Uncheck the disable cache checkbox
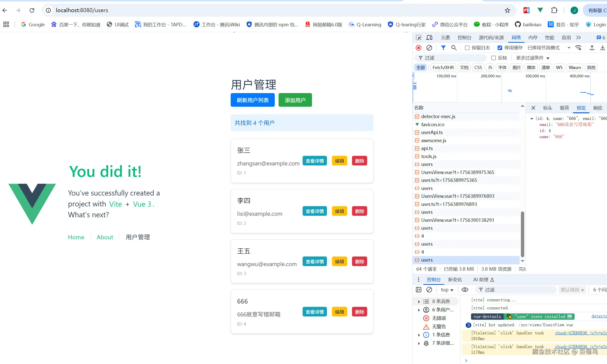This screenshot has height=364, width=607. click(500, 48)
